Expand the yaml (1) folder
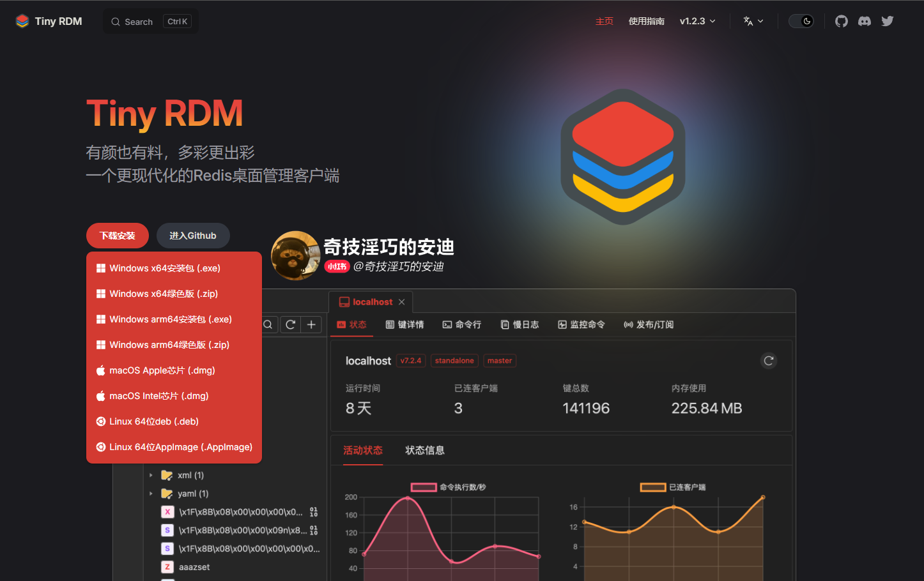The image size is (924, 581). click(151, 494)
